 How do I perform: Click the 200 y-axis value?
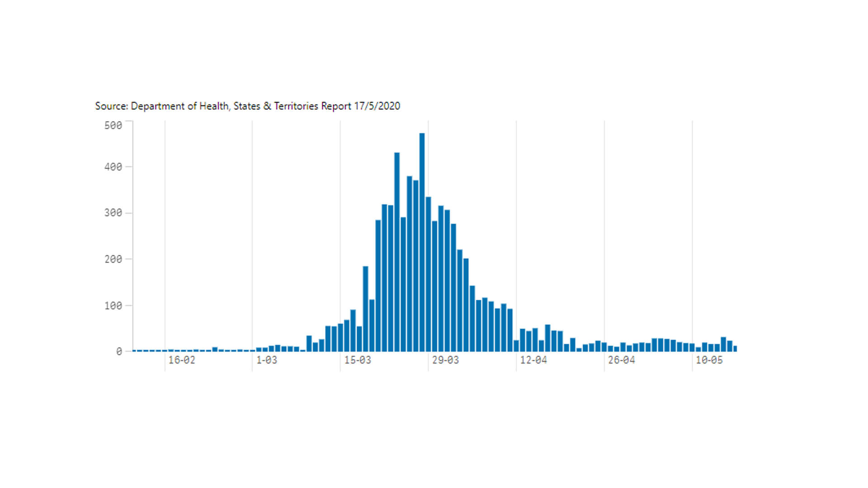coord(113,259)
